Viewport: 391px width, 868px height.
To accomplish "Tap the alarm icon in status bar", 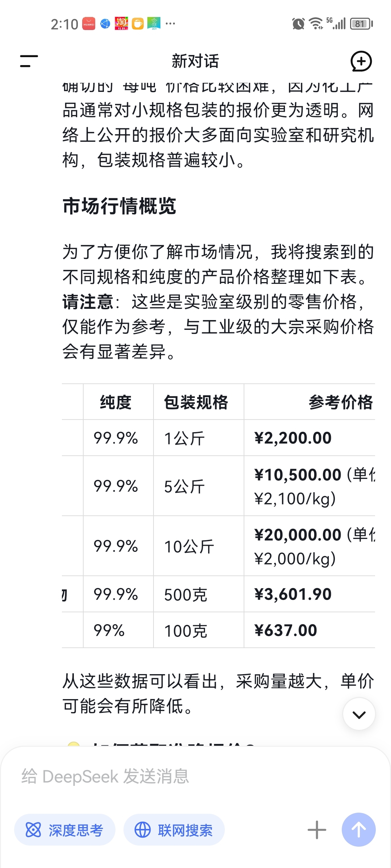I will click(x=298, y=24).
